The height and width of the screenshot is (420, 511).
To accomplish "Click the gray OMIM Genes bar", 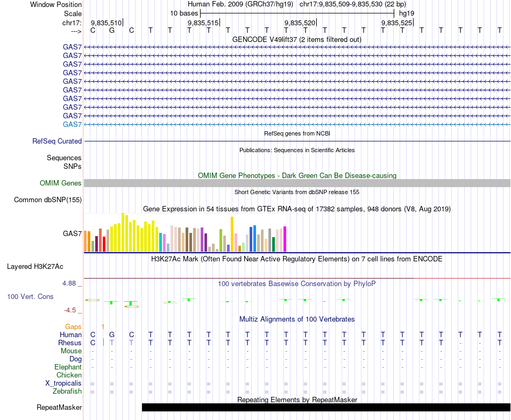I will [297, 183].
